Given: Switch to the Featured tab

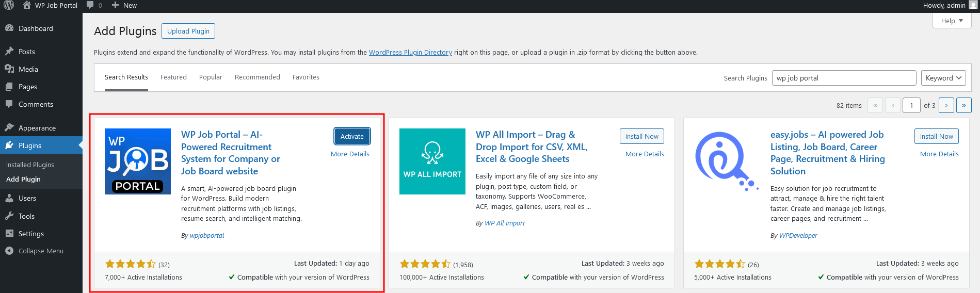Looking at the screenshot, I should [x=173, y=77].
